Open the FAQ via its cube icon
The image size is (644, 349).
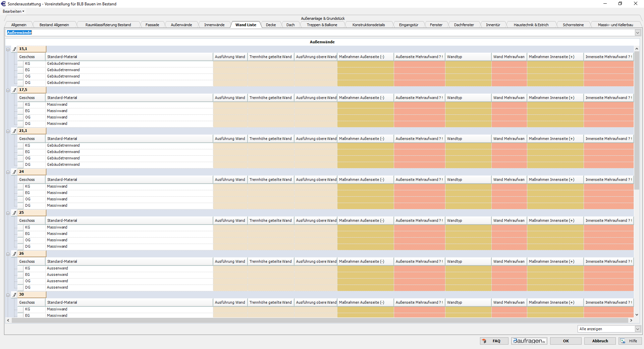click(484, 341)
